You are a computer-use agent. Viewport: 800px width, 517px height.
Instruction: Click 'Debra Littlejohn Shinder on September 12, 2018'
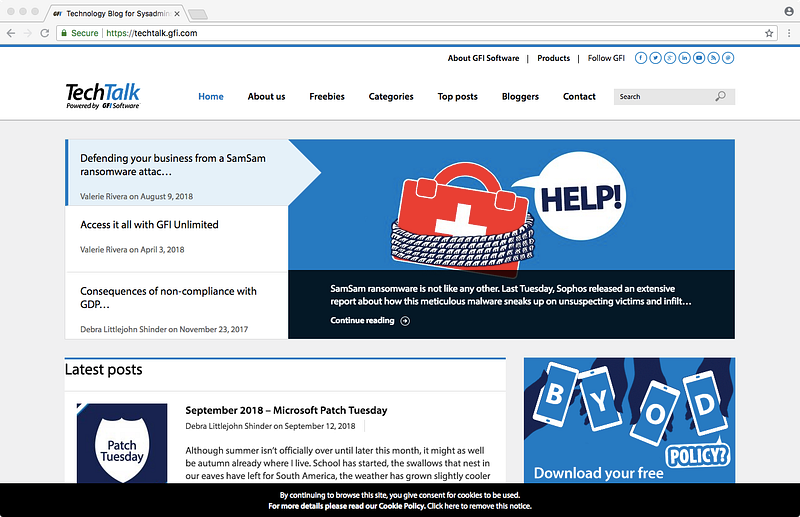pyautogui.click(x=270, y=426)
